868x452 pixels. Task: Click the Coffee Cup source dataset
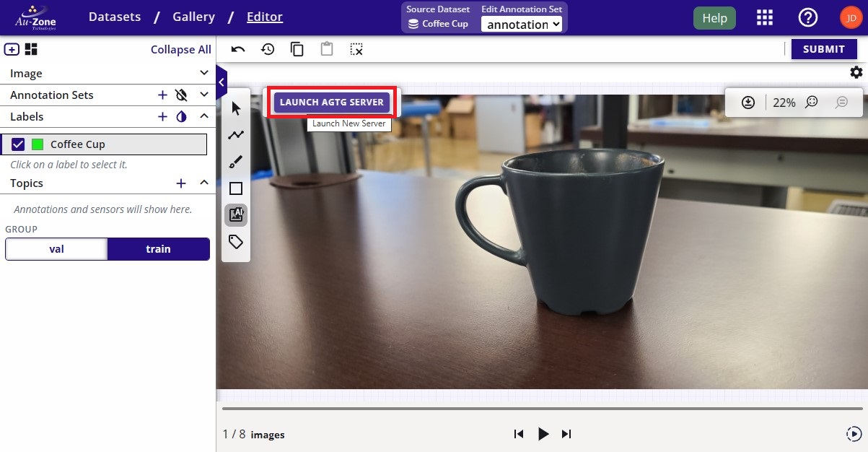[438, 24]
